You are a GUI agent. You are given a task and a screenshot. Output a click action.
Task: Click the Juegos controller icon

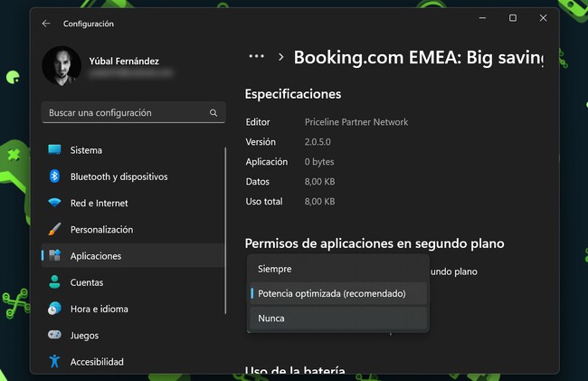pyautogui.click(x=54, y=335)
